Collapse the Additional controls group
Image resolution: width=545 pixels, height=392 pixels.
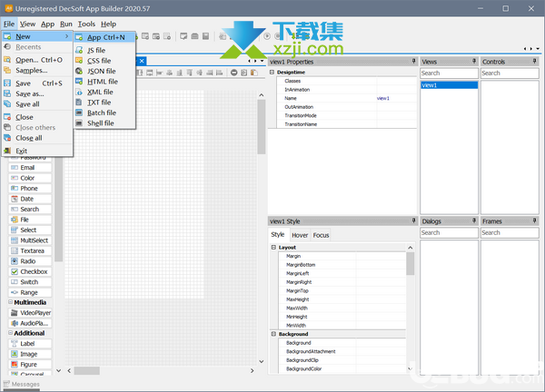click(10, 333)
